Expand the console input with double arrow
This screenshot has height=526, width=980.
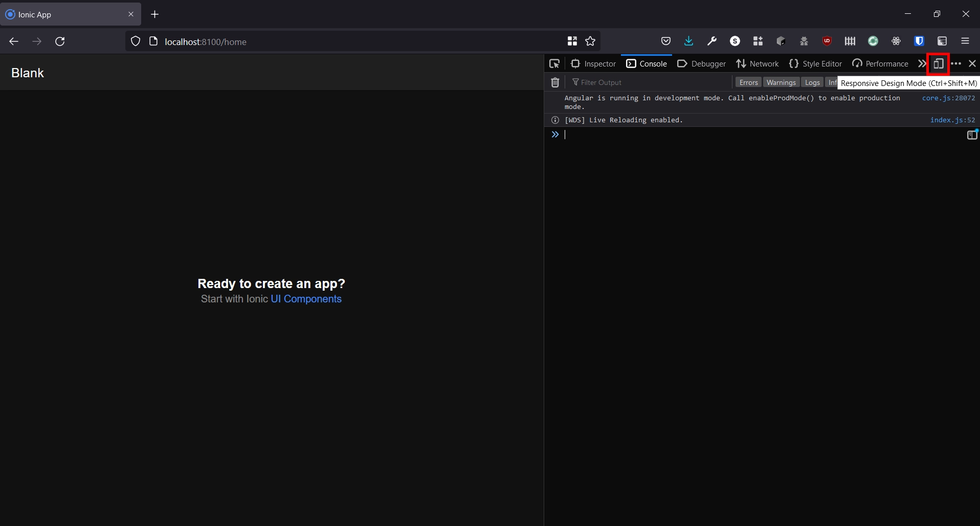point(555,134)
